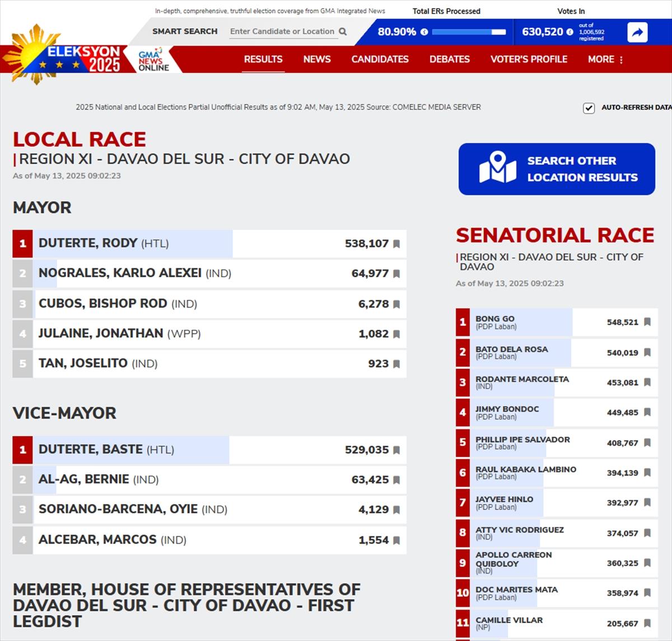Viewport: 672px width, 641px height.
Task: Open Voter's Profile section
Action: (529, 59)
